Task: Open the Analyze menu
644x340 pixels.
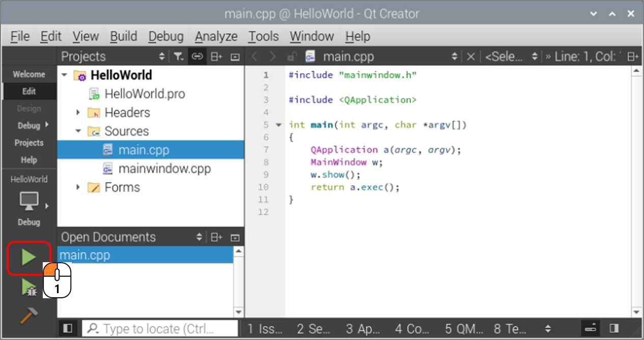Action: tap(216, 36)
